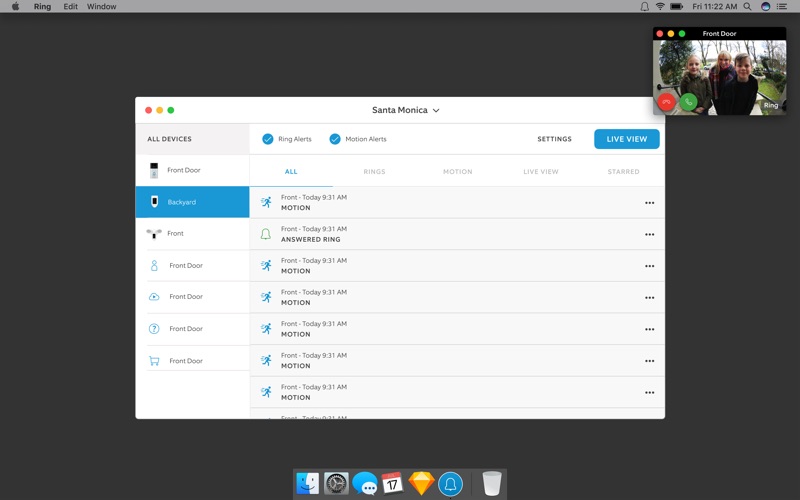Switch to the STARRED tab
800x500 pixels.
point(623,171)
